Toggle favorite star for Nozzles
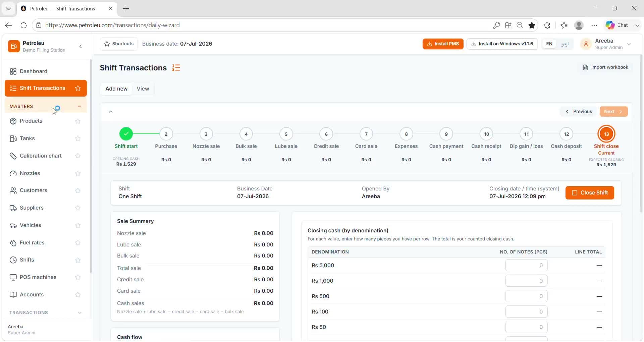This screenshot has height=342, width=644. click(x=78, y=173)
